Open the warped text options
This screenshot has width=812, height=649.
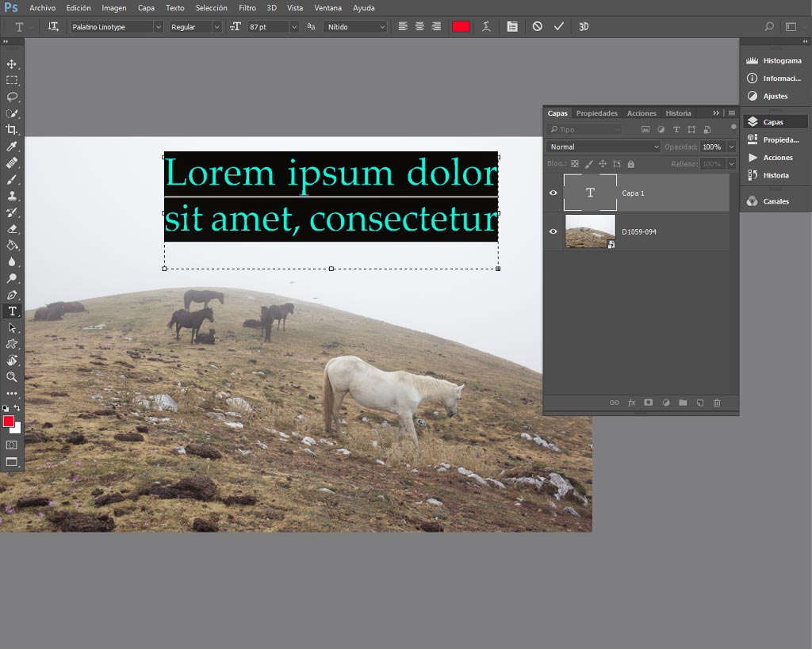click(486, 26)
